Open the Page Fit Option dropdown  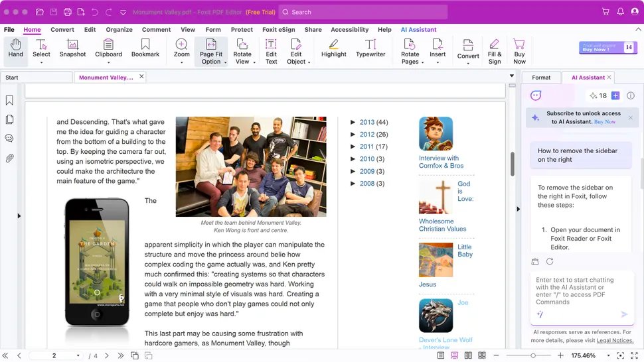pyautogui.click(x=210, y=52)
